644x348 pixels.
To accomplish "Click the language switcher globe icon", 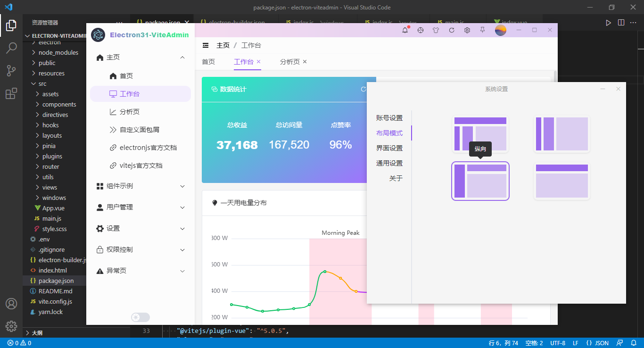I will click(420, 30).
